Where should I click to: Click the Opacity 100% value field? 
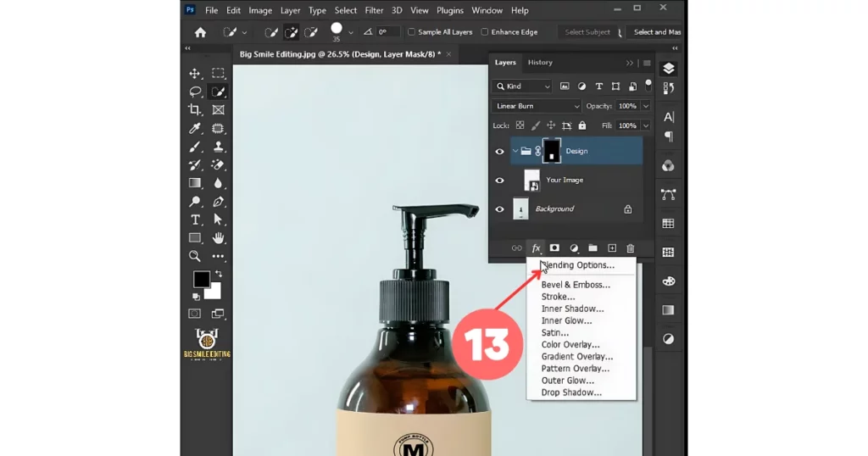click(627, 106)
